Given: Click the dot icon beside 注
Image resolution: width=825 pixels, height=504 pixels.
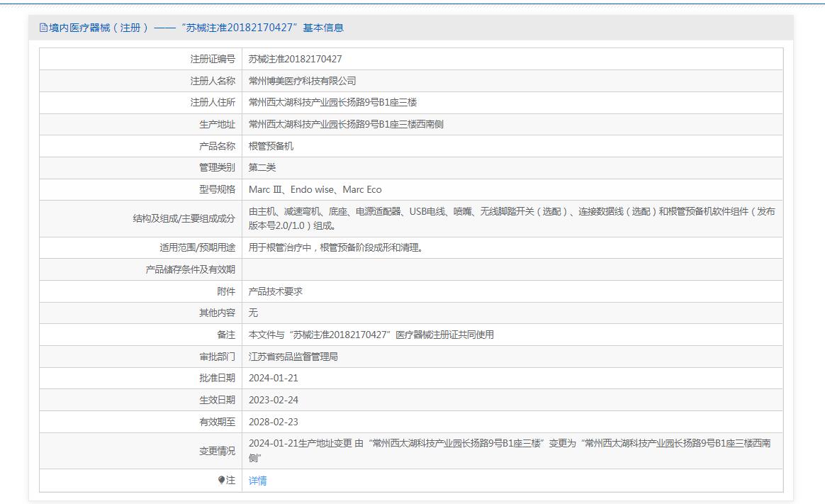Looking at the screenshot, I should click(221, 481).
